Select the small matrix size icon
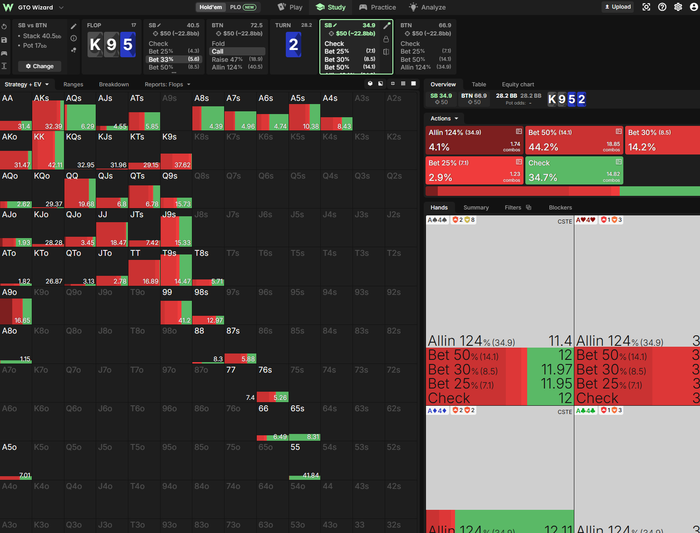Viewport: 700px width, 533px height. pos(393,83)
